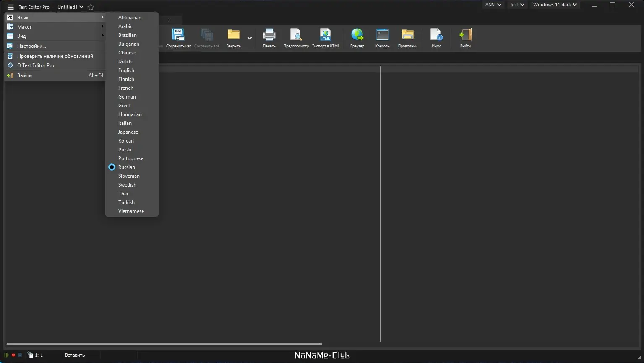Image resolution: width=644 pixels, height=363 pixels.
Task: Open the ? help tab
Action: (169, 21)
